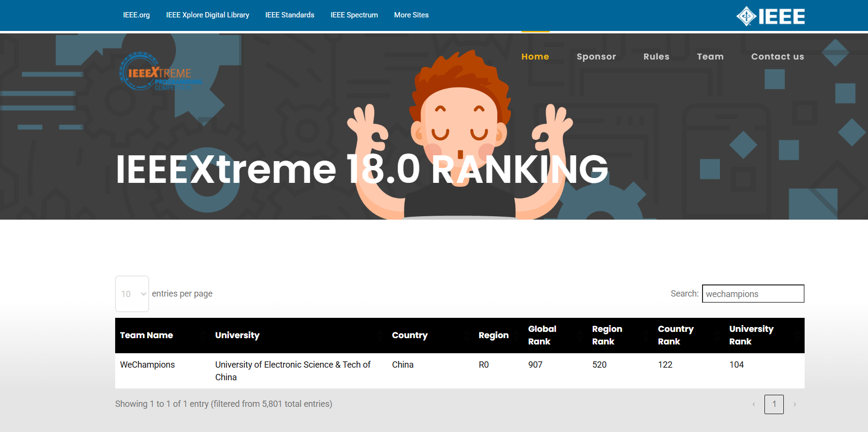868x432 pixels.
Task: Select the Home navigation item
Action: tap(535, 57)
